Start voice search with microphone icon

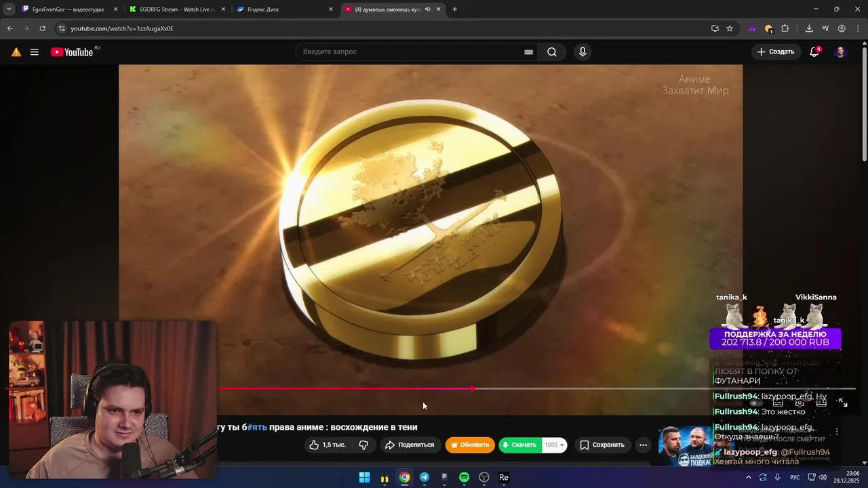583,52
